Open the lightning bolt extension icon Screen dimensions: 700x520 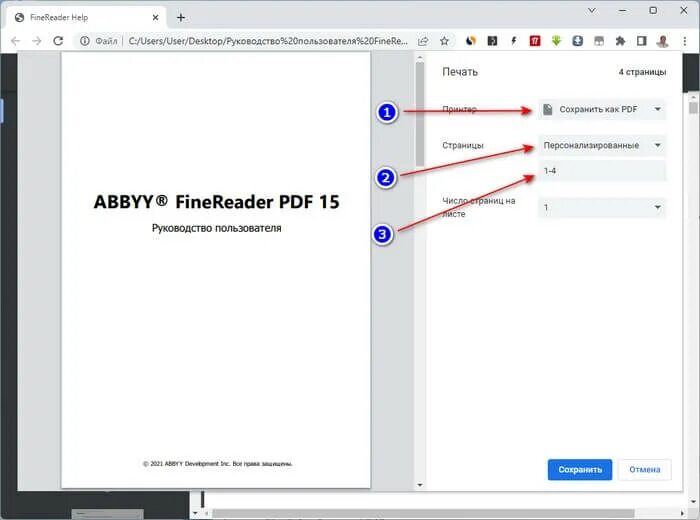pyautogui.click(x=513, y=41)
